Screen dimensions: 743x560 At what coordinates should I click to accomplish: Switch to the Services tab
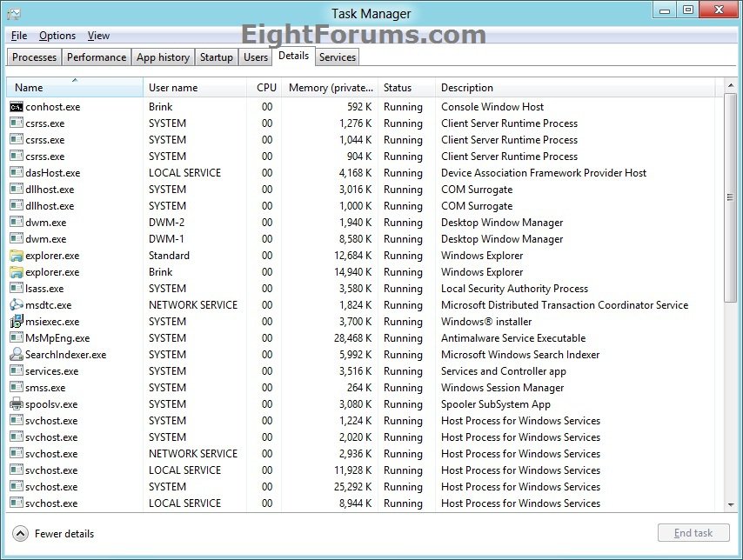pos(337,57)
